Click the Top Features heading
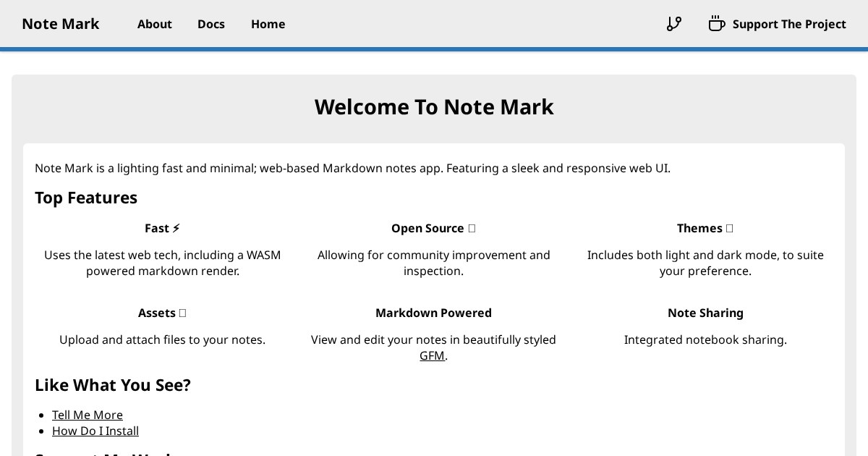Image resolution: width=868 pixels, height=456 pixels. click(x=86, y=198)
